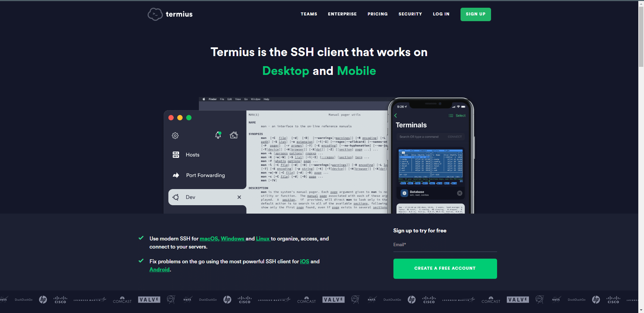Open the File menu in the mockup

[x=222, y=99]
